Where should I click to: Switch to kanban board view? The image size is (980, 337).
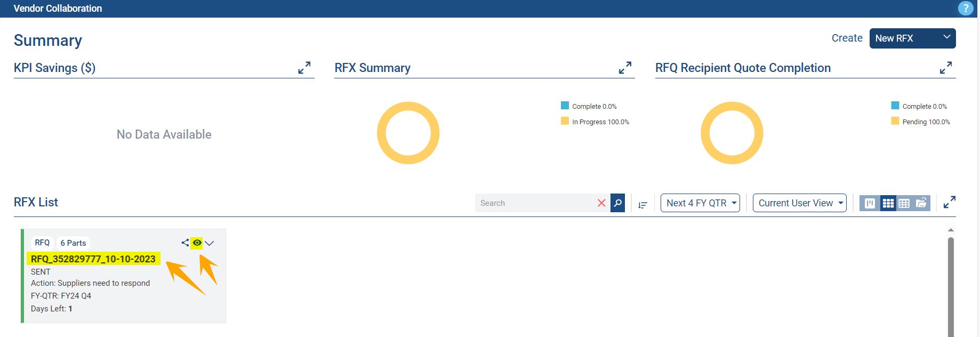click(x=870, y=203)
